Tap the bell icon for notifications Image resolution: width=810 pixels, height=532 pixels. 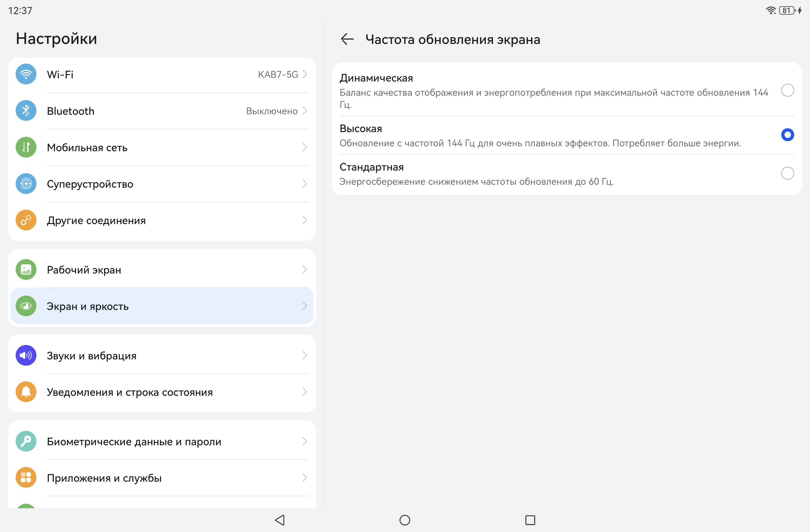[26, 392]
